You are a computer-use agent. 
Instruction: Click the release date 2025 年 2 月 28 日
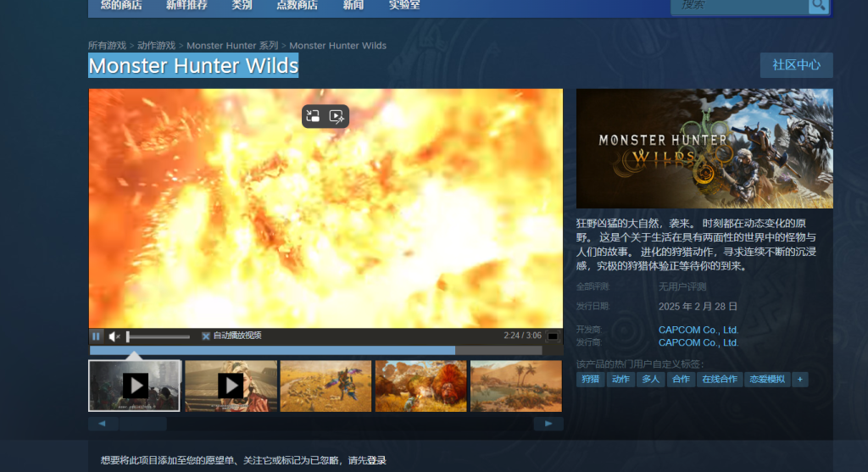point(698,307)
